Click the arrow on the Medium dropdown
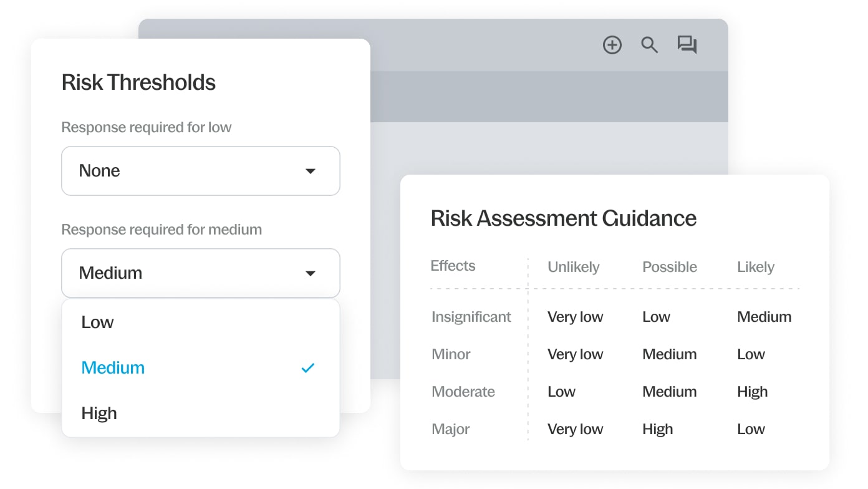868x489 pixels. 311,273
